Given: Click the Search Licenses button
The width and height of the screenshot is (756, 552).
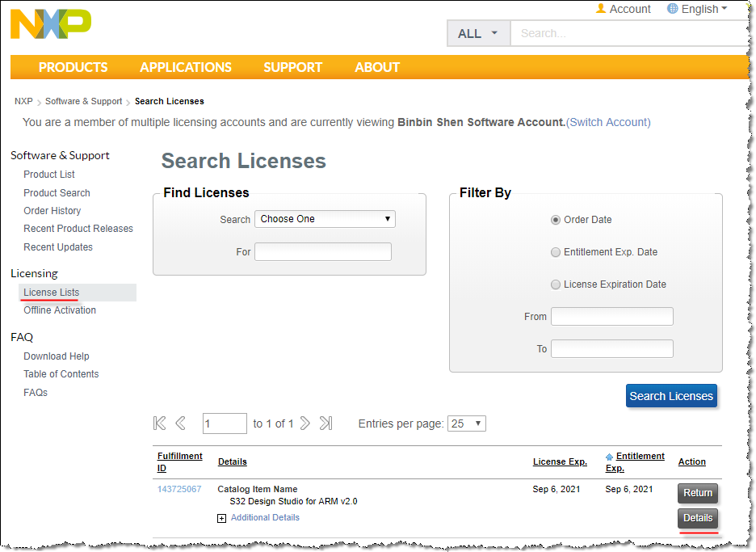Looking at the screenshot, I should (x=670, y=396).
